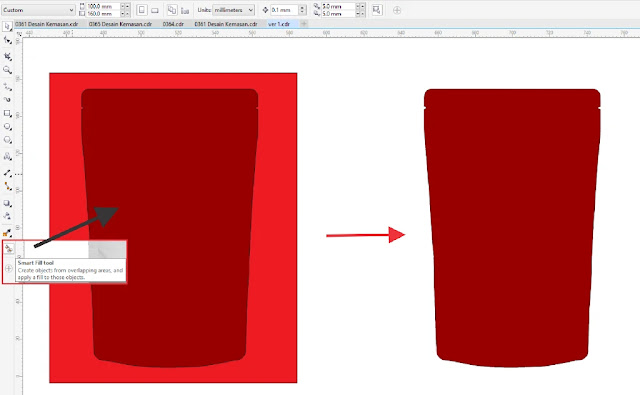
Task: Set page to portrait orientation
Action: tap(142, 10)
